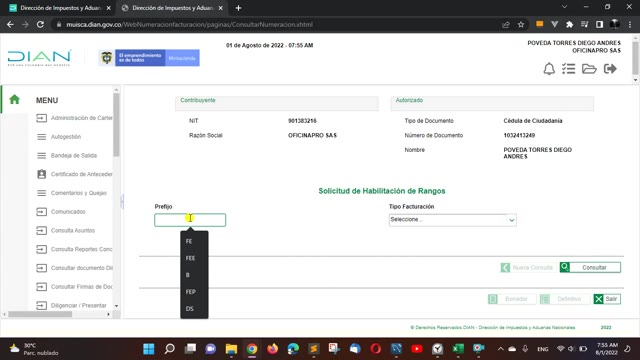Click the browser address bar URL
The width and height of the screenshot is (640, 360).
pyautogui.click(x=189, y=24)
